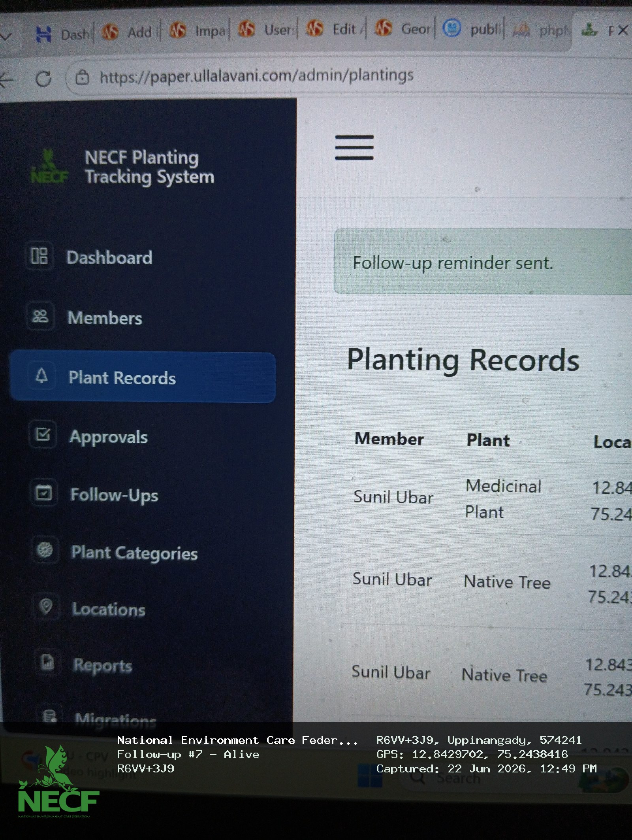This screenshot has height=840, width=632.
Task: Switch to the Impa browser tab
Action: coord(197,30)
